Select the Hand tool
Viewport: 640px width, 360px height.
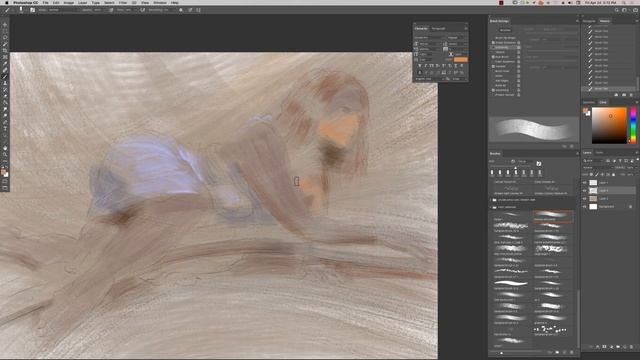click(x=5, y=148)
